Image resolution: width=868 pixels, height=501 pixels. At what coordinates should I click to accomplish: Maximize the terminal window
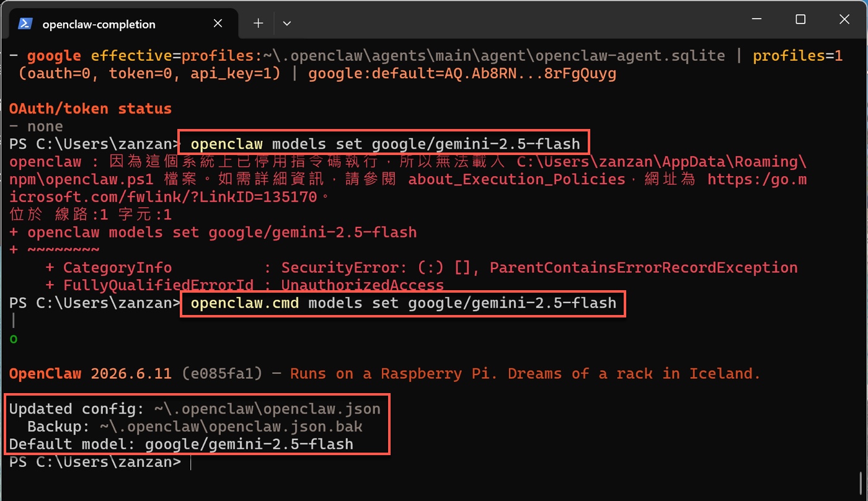click(800, 20)
